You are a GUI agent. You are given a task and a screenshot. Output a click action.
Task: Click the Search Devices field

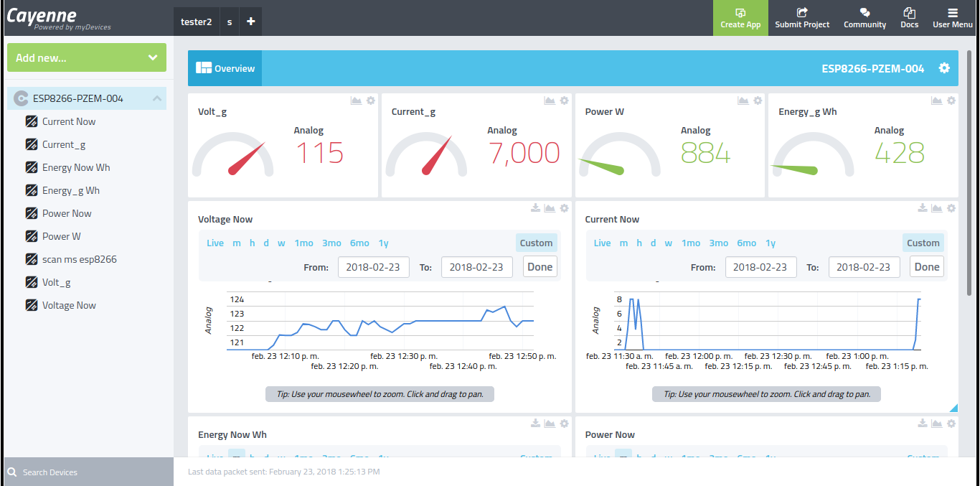click(x=89, y=472)
